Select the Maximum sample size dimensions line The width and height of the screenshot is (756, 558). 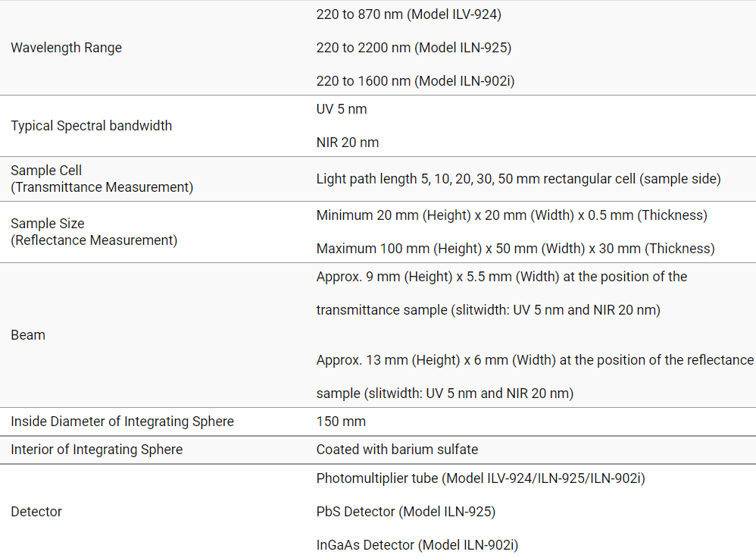[x=515, y=249]
